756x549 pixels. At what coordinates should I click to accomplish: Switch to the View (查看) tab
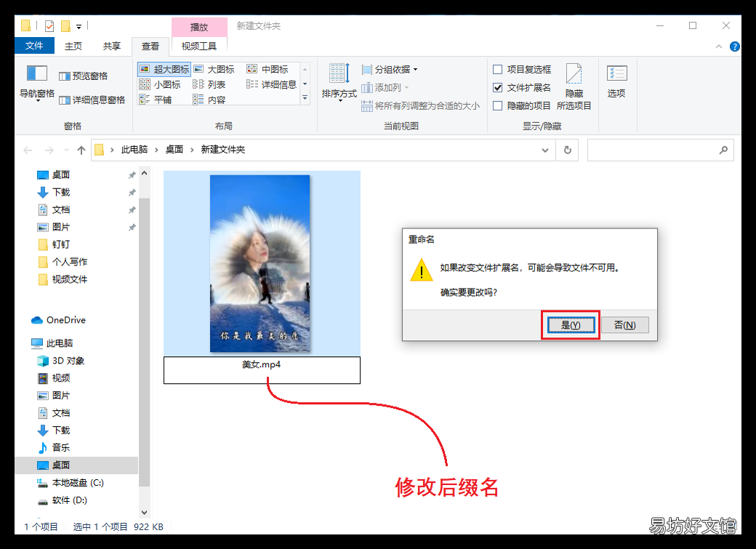[150, 47]
